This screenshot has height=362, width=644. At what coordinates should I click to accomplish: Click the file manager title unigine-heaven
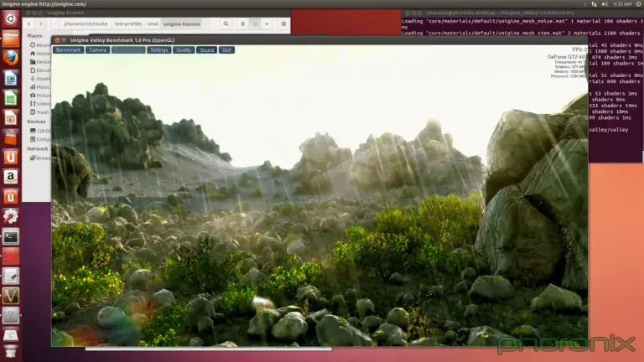65,13
